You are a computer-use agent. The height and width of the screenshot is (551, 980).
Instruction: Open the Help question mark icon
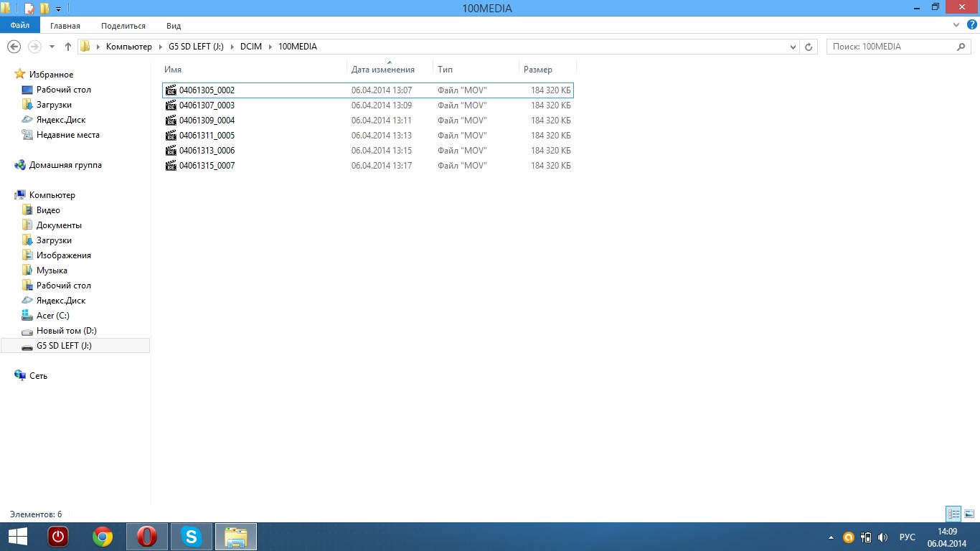click(x=971, y=24)
